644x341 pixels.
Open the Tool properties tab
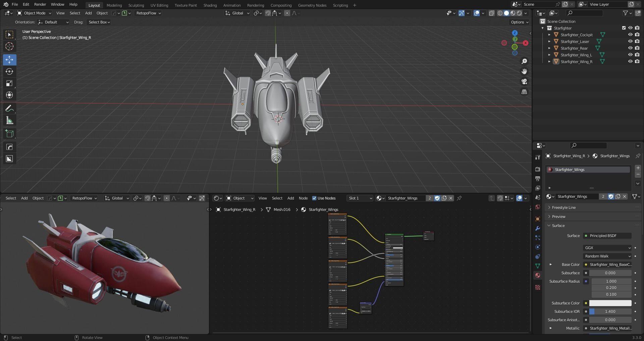[x=538, y=157]
